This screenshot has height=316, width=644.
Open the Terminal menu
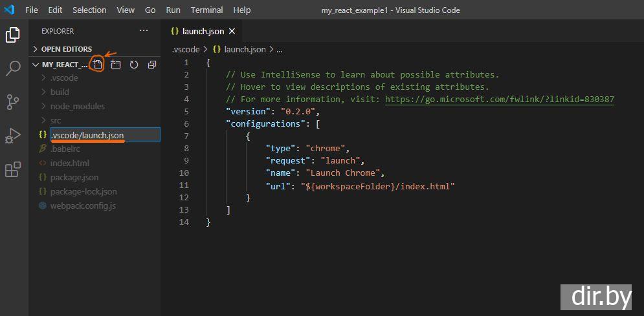(x=206, y=10)
